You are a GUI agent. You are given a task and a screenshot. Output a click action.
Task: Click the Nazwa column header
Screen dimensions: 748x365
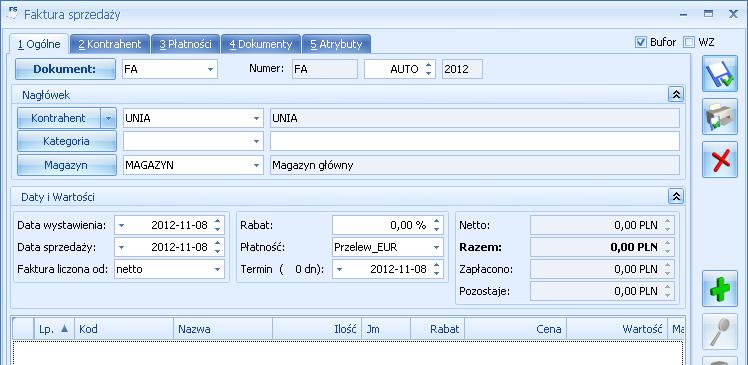(x=223, y=329)
